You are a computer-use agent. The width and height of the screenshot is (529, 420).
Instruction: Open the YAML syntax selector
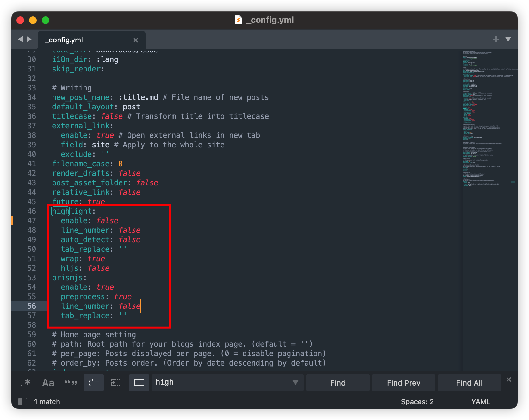(481, 402)
